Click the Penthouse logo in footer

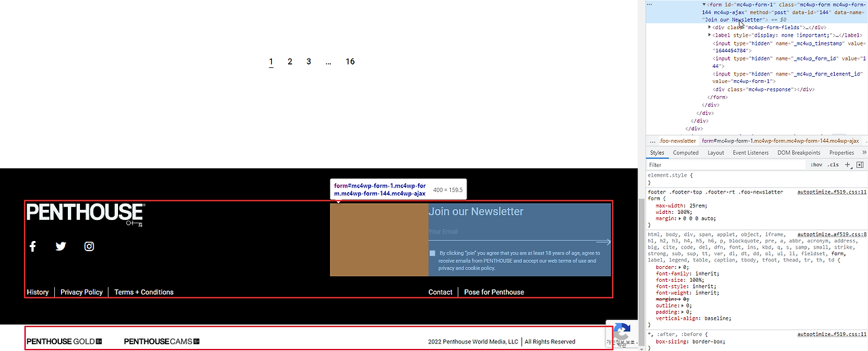pyautogui.click(x=85, y=214)
